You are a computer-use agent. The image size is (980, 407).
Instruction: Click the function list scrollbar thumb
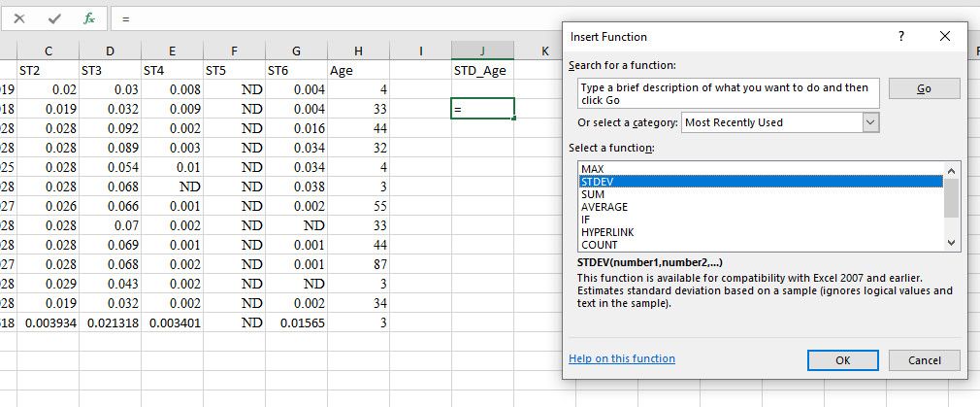tap(951, 198)
